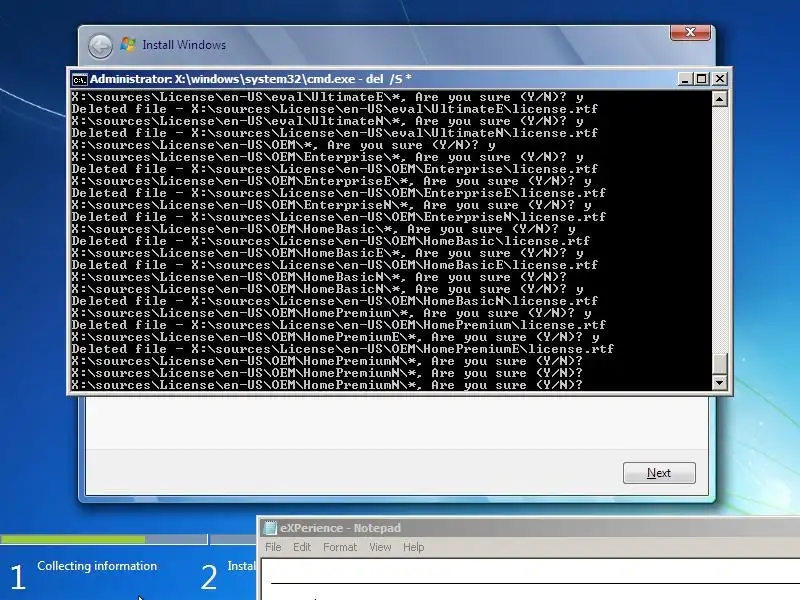Click the last prompt line for HomePremiumN
Viewport: 800px width, 600px height.
(327, 385)
